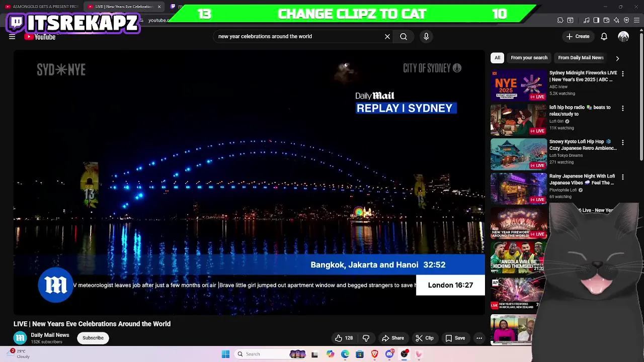Go to the YouTube home logo
The width and height of the screenshot is (644, 362).
tap(40, 37)
